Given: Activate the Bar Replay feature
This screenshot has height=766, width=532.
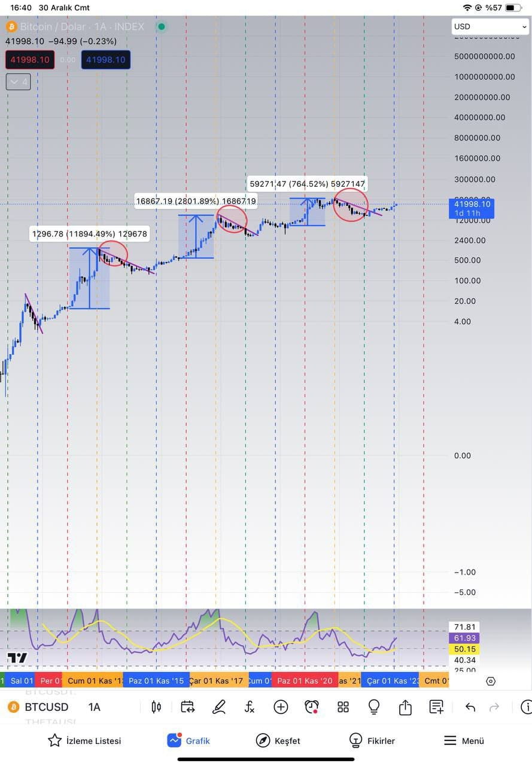Looking at the screenshot, I should click(x=187, y=707).
